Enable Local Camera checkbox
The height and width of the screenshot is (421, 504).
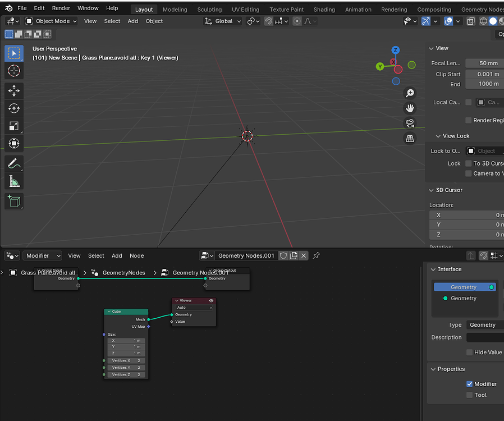tap(469, 102)
